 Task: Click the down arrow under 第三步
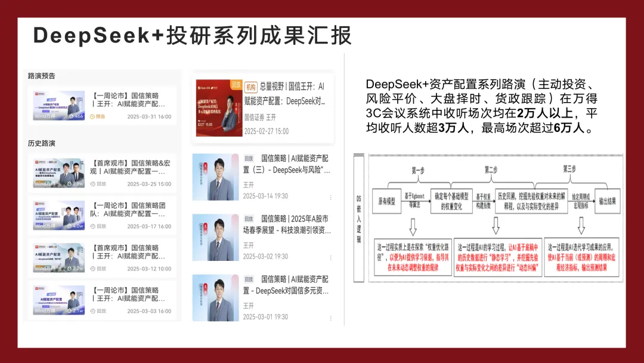[x=581, y=226]
